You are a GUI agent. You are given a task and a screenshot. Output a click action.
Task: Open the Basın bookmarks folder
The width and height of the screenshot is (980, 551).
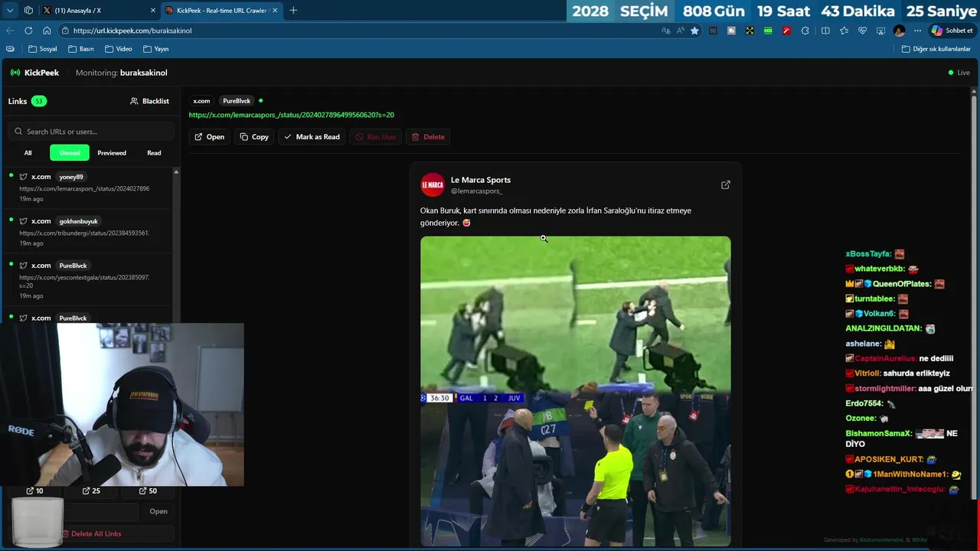(81, 49)
